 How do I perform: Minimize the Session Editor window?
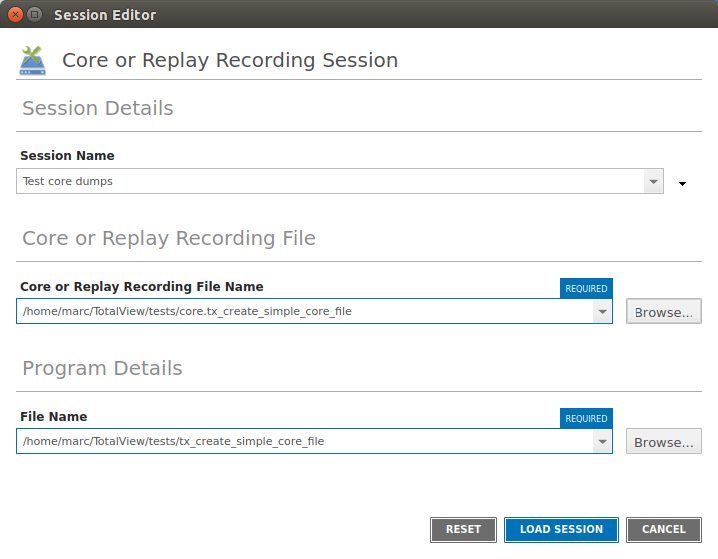pyautogui.click(x=34, y=15)
